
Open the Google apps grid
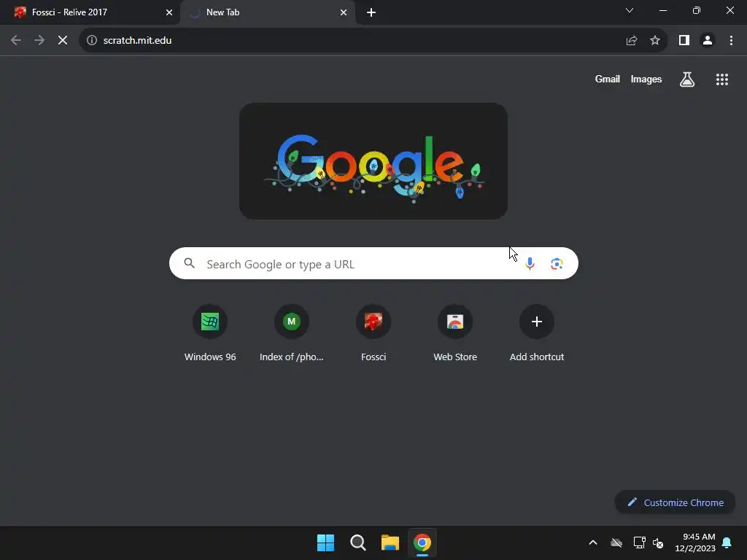(722, 79)
